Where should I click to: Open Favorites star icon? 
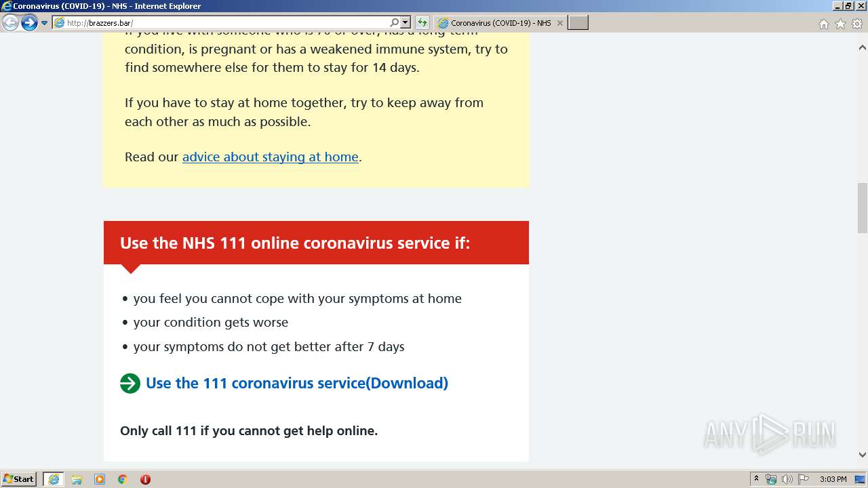click(x=840, y=24)
